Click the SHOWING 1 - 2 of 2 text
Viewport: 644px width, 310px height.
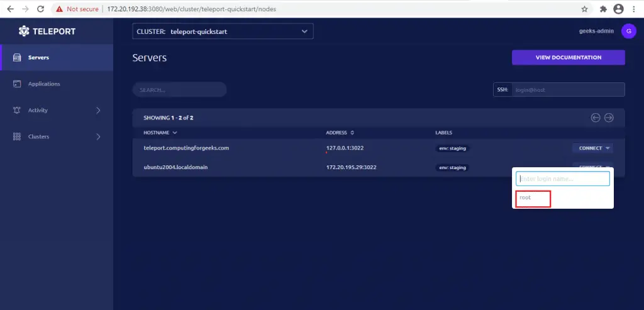[169, 118]
